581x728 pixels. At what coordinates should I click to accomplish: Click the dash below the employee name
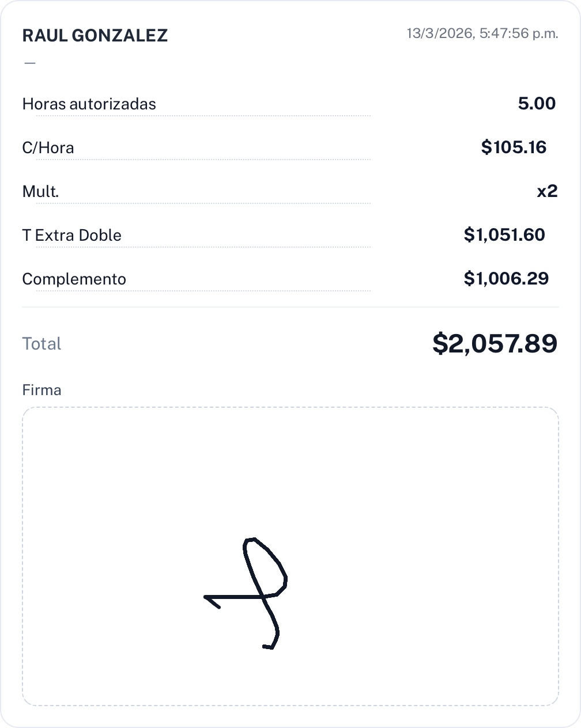(30, 63)
